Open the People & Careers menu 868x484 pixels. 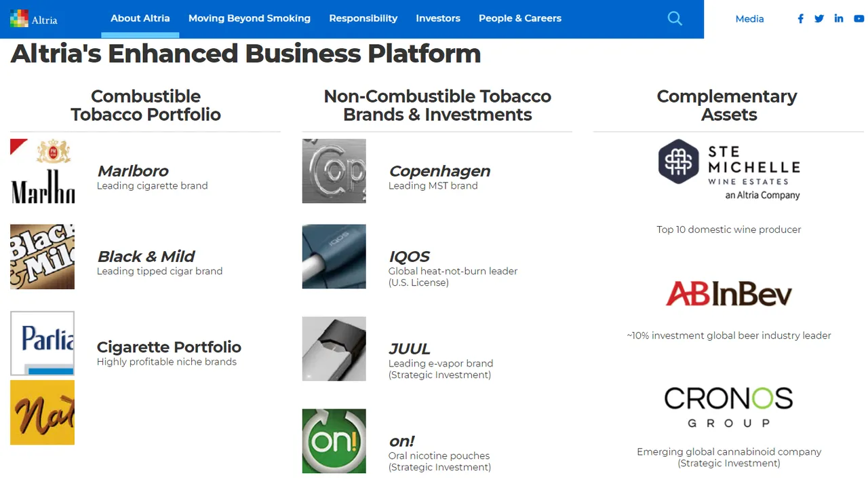(520, 18)
